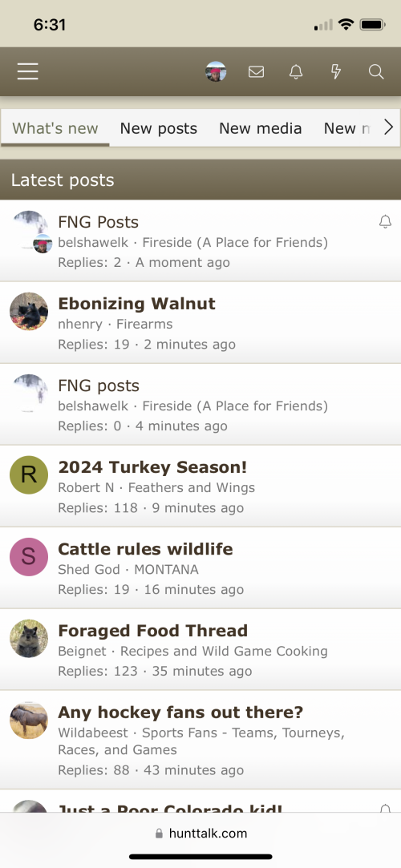Toggle the watch bell on FNG Posts thread
Image resolution: width=401 pixels, height=868 pixels.
386,221
